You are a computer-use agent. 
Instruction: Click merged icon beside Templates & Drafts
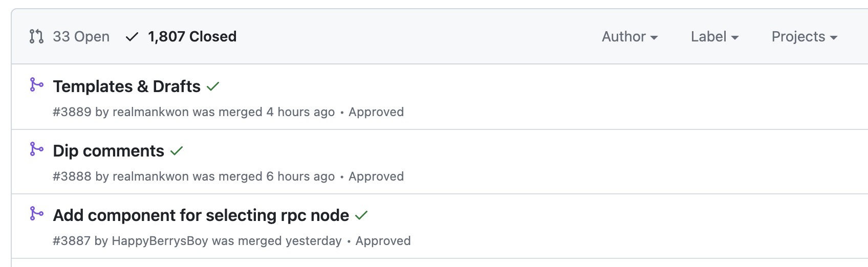tap(36, 84)
